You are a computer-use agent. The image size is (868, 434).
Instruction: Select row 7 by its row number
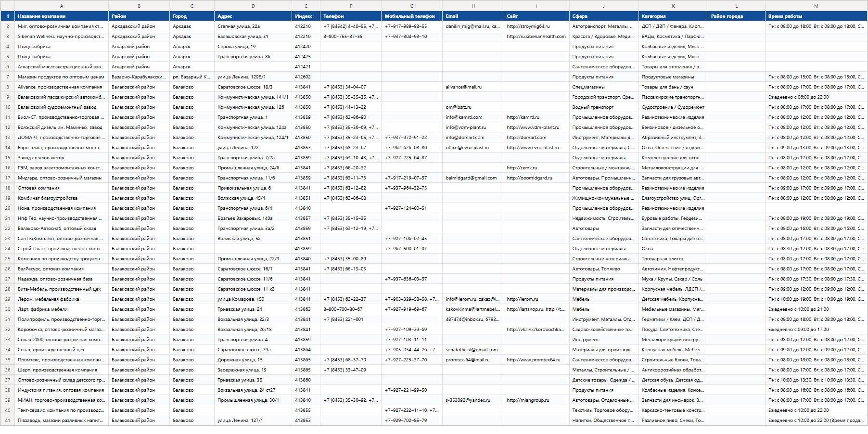(x=8, y=77)
